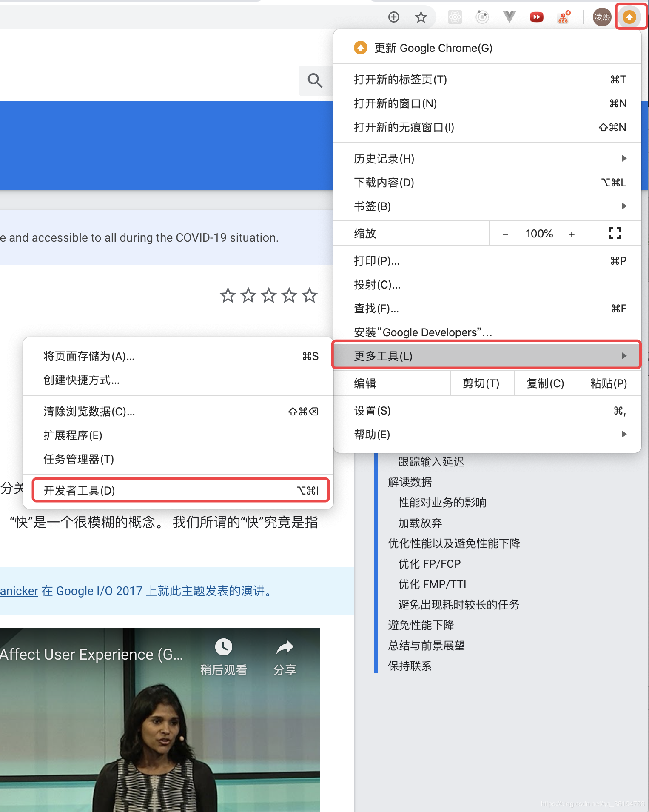Jump to 加载放弃 section
The height and width of the screenshot is (812, 649).
420,523
